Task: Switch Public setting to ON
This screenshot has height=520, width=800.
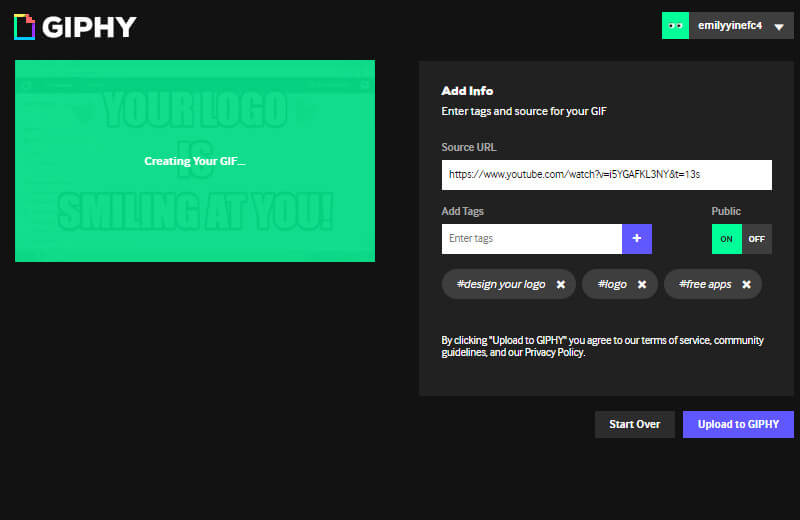Action: (x=726, y=239)
